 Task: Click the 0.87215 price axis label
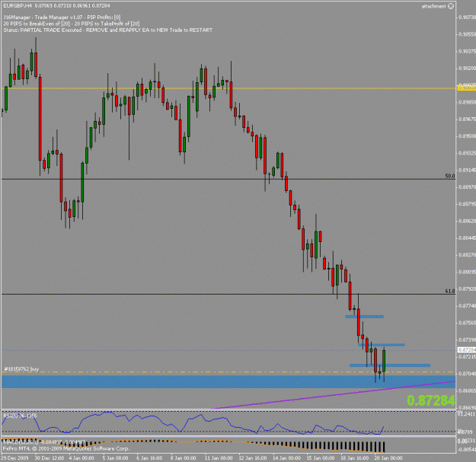467,357
